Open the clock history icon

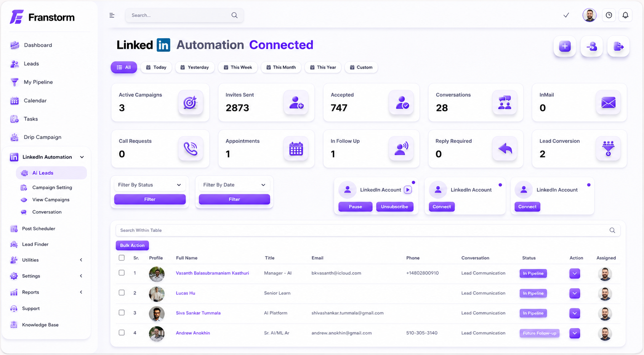pyautogui.click(x=609, y=15)
